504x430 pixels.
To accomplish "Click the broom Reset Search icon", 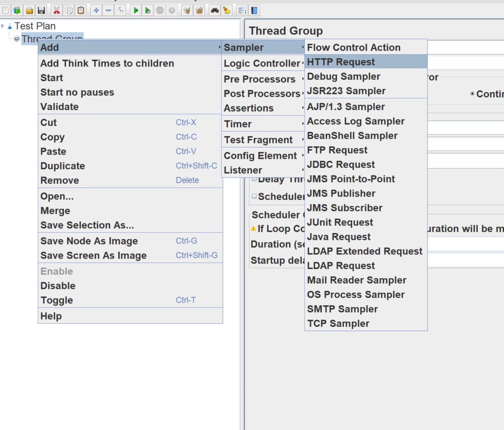I will [x=226, y=10].
